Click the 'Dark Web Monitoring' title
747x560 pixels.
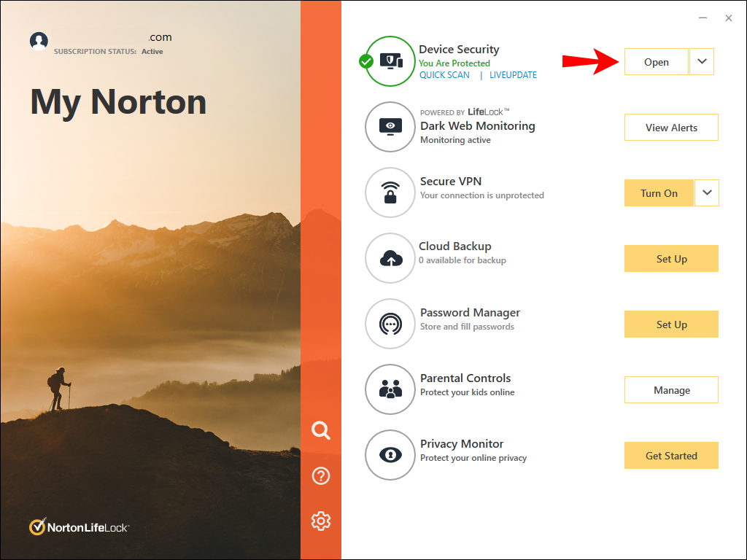point(477,125)
